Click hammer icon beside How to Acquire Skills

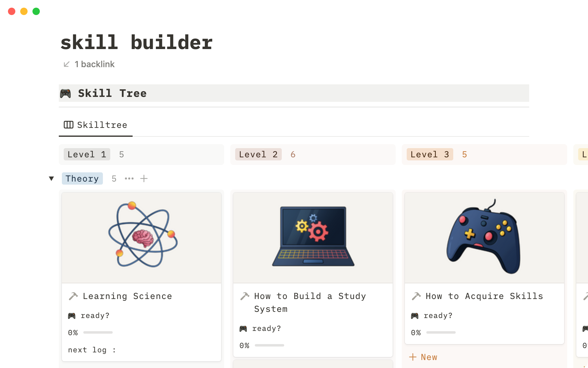(x=416, y=296)
